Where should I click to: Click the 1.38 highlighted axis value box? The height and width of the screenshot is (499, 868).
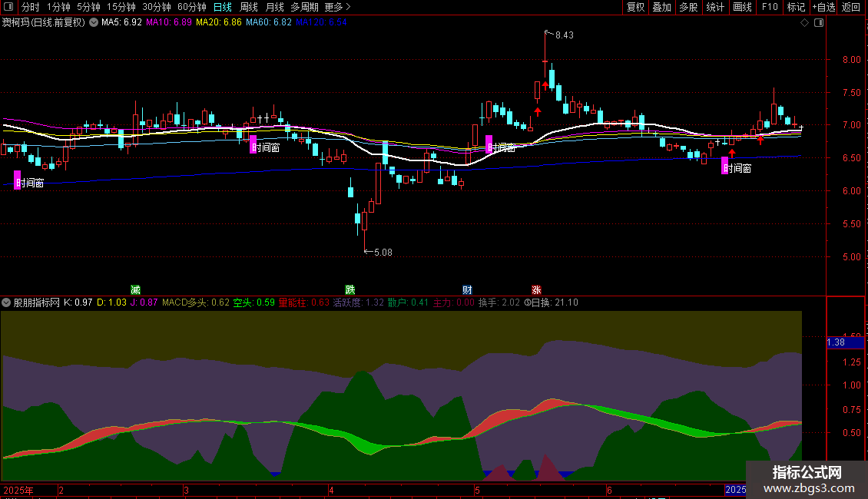tap(845, 342)
